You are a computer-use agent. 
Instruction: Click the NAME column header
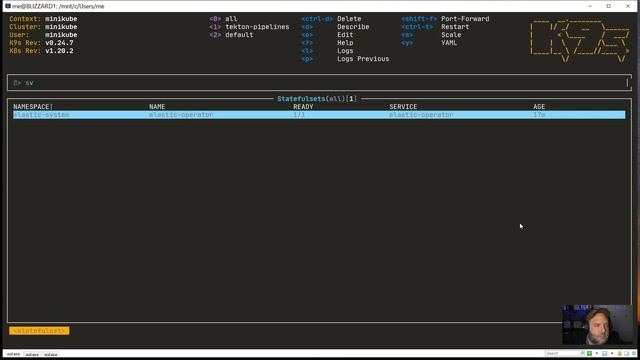[157, 107]
